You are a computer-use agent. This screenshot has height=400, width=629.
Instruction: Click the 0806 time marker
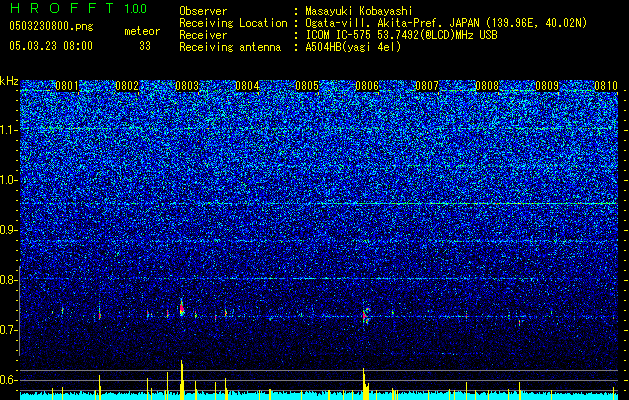pos(367,86)
